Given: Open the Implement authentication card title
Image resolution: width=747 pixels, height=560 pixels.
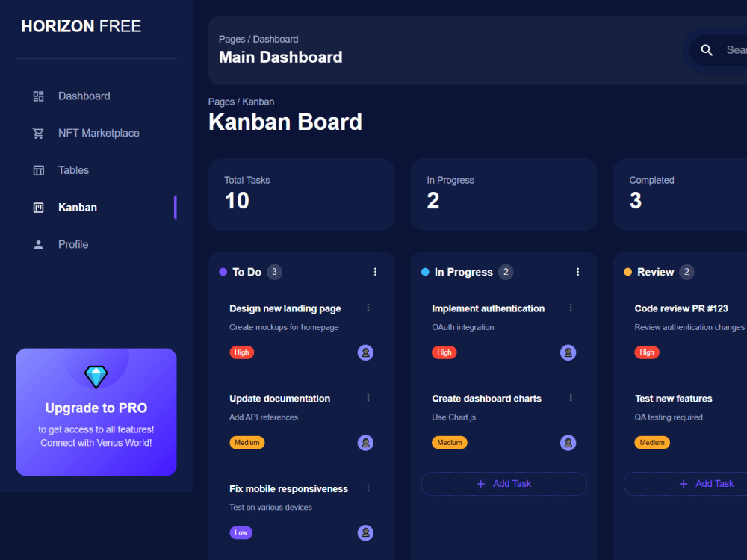Looking at the screenshot, I should [x=488, y=308].
